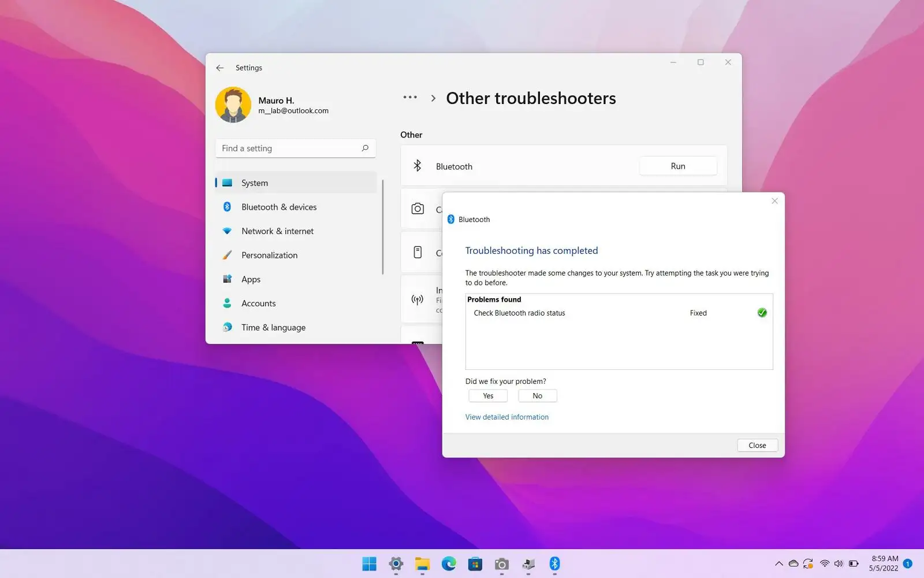Open the Bluetooth troubleshooter taskbar icon

[555, 564]
